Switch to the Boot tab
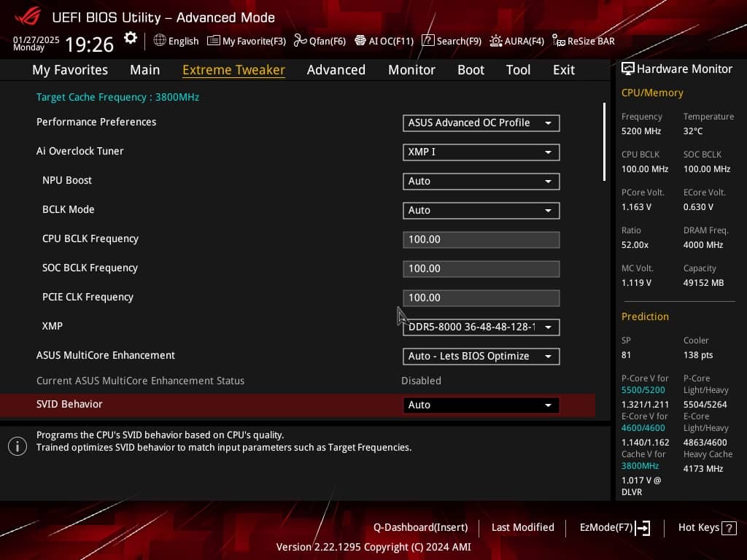 471,70
